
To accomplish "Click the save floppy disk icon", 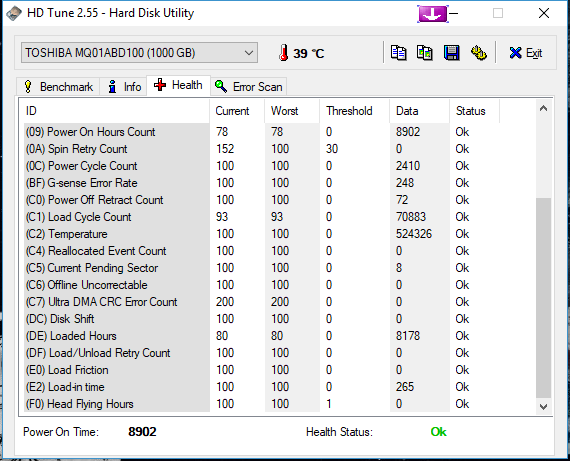I will tap(451, 53).
